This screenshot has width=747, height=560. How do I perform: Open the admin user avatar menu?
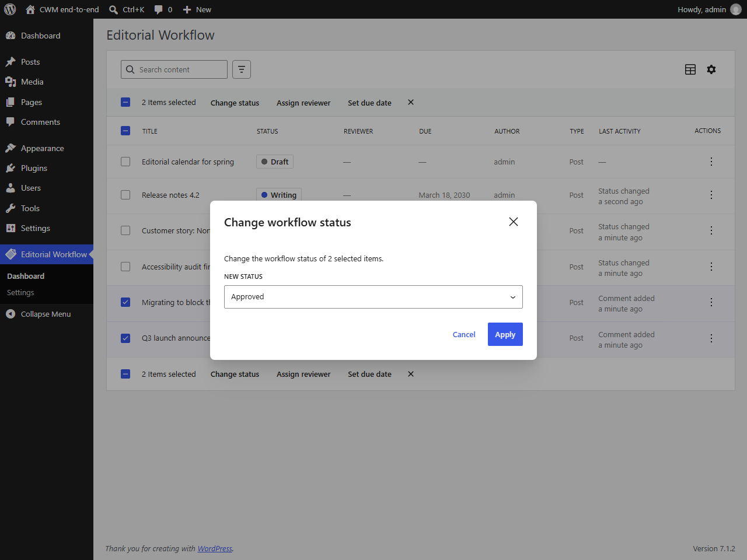pos(736,9)
